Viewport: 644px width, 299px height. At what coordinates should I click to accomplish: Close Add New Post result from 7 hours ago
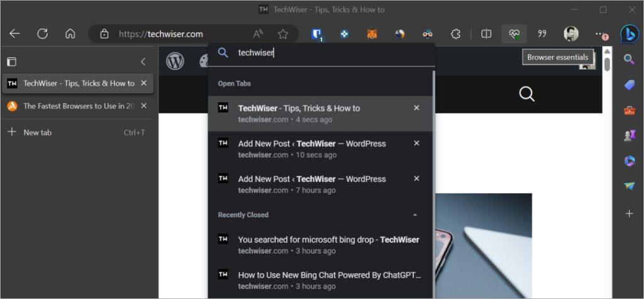click(416, 179)
